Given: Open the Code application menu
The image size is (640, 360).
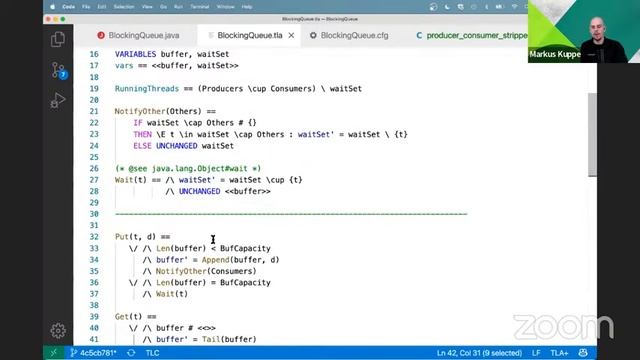Looking at the screenshot, I should pyautogui.click(x=69, y=7).
